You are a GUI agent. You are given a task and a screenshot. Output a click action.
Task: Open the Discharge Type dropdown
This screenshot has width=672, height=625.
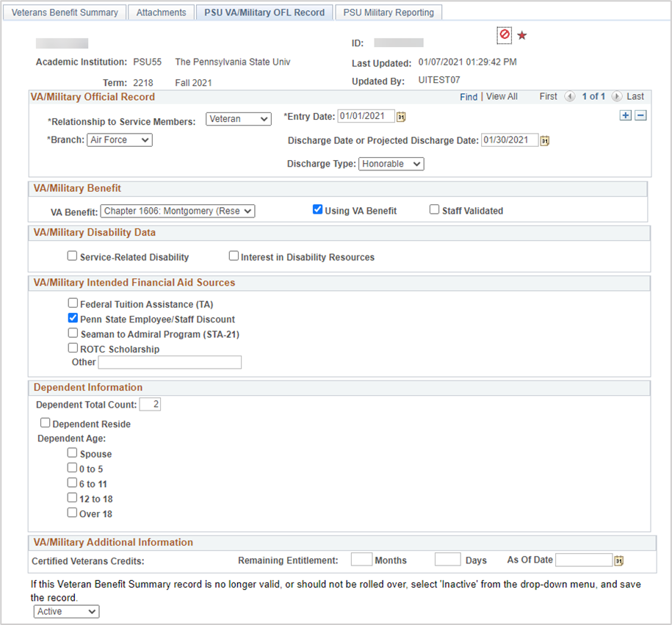pyautogui.click(x=391, y=163)
